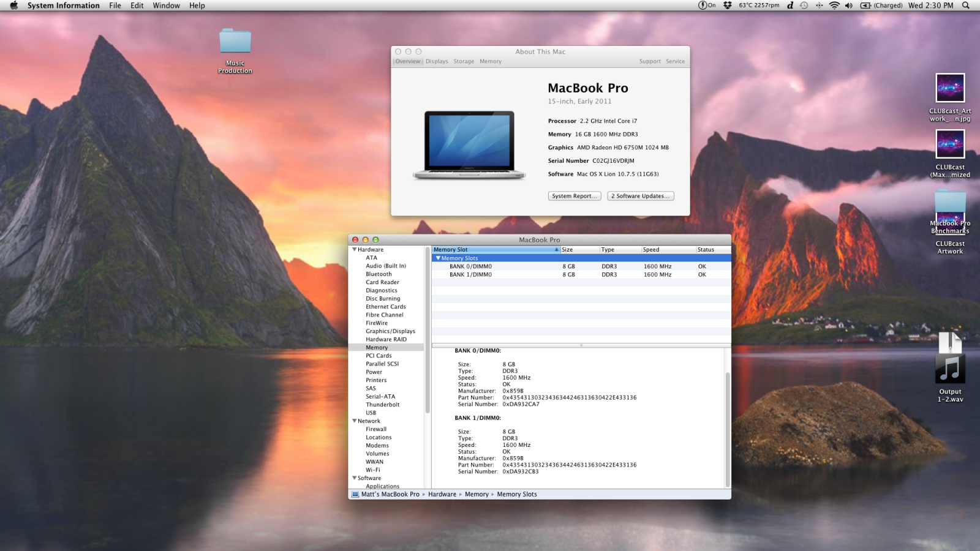980x551 pixels.
Task: Click the details pane vertical scrollbar
Action: [x=728, y=429]
